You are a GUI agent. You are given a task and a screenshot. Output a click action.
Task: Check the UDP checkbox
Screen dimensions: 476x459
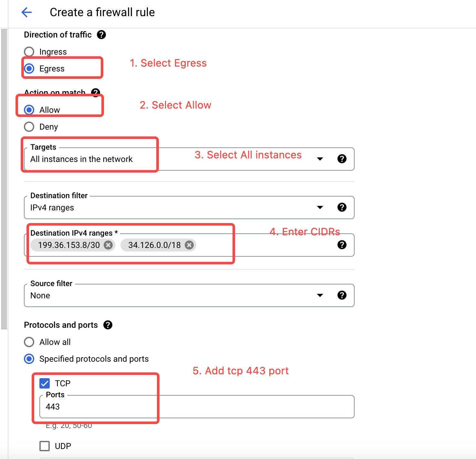(45, 446)
